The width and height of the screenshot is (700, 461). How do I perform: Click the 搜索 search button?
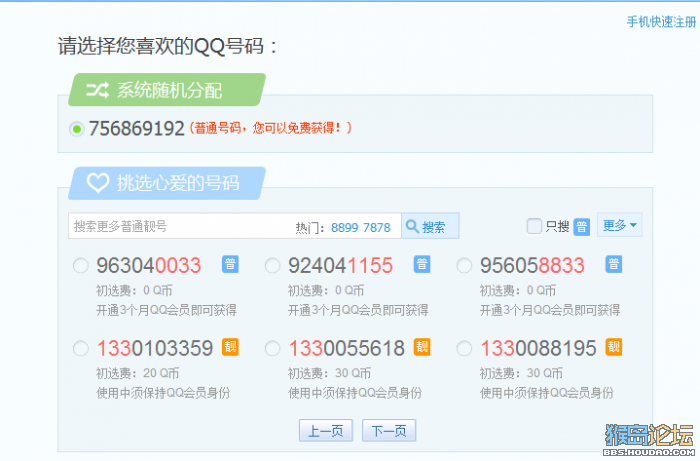click(x=430, y=226)
